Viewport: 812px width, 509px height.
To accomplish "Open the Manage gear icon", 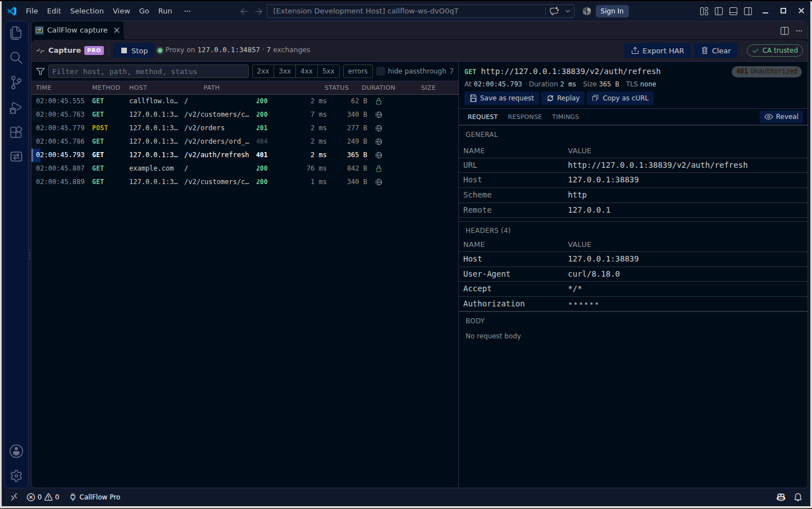I will tap(16, 476).
